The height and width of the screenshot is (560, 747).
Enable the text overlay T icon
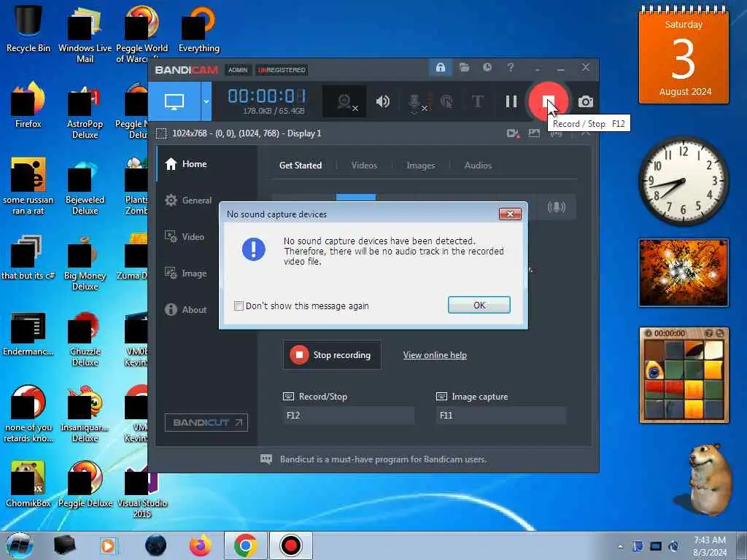477,101
